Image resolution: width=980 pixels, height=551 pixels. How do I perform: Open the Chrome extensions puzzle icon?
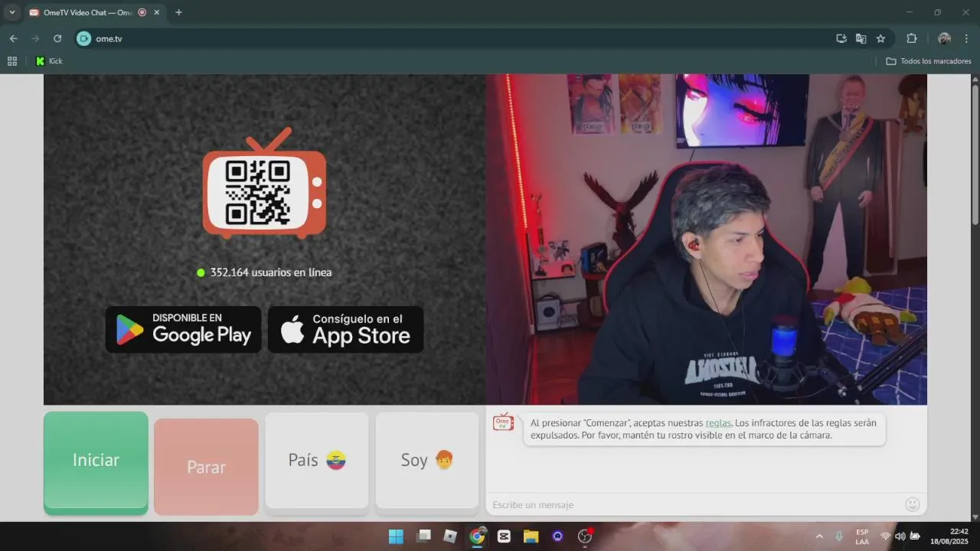click(x=912, y=38)
